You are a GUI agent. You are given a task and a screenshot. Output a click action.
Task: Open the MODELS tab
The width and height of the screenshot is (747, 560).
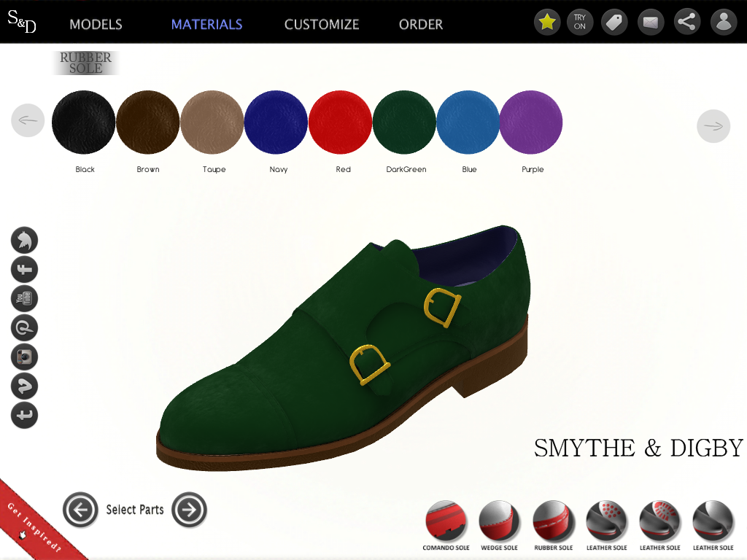point(96,24)
